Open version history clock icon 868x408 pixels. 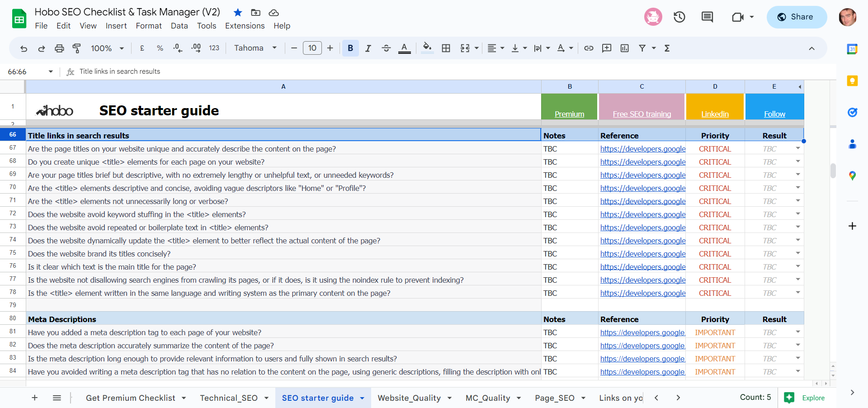coord(679,17)
